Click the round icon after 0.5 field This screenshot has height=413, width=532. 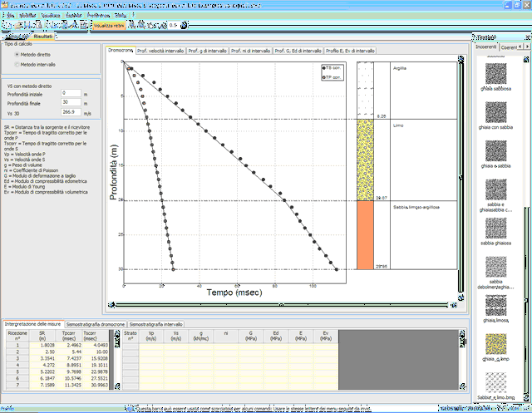coord(184,25)
